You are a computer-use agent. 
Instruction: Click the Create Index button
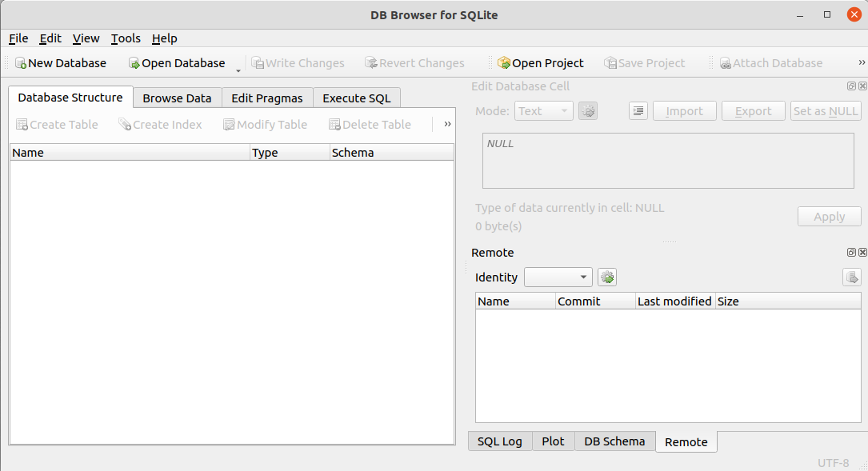(160, 125)
